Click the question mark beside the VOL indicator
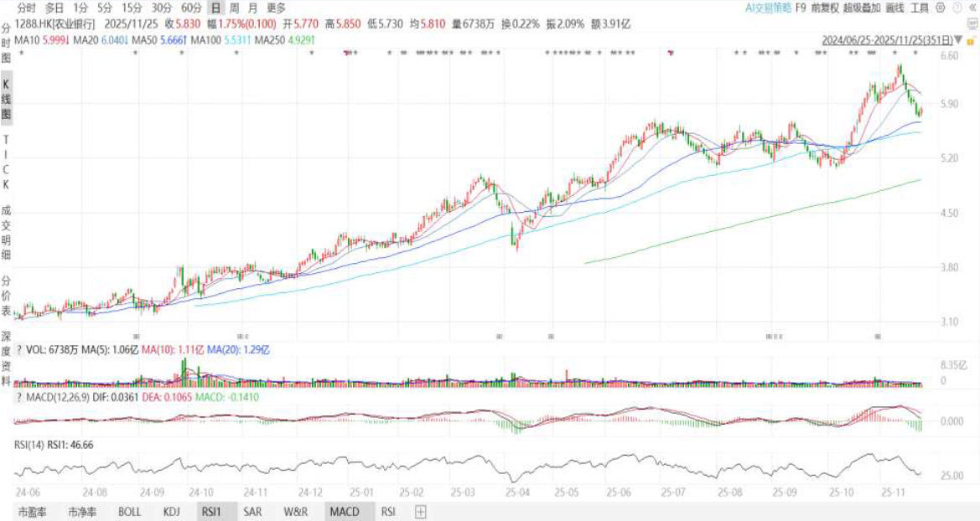This screenshot has height=521, width=980. (x=19, y=350)
